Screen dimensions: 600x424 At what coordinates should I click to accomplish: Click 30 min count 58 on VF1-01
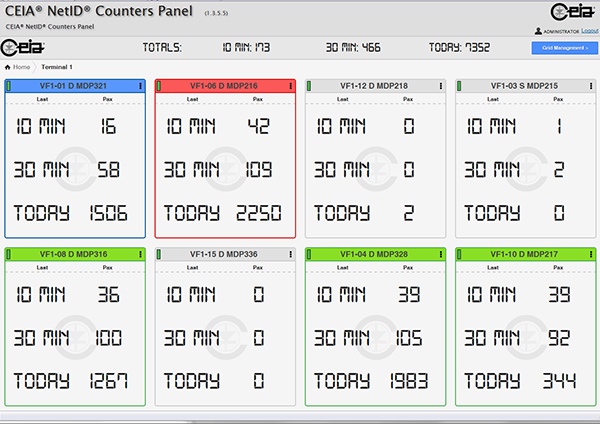[108, 170]
